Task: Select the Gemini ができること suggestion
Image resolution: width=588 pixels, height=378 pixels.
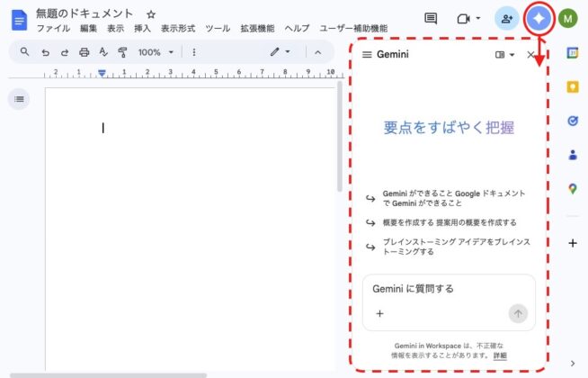Action: (448, 198)
